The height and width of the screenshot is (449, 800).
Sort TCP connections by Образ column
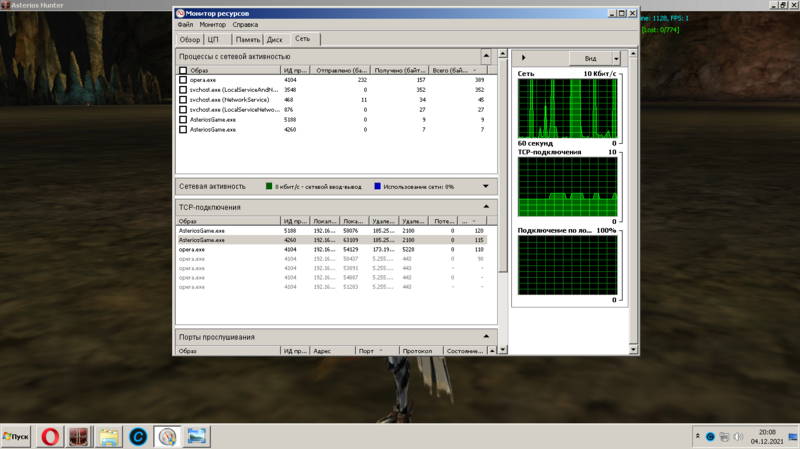coord(228,221)
